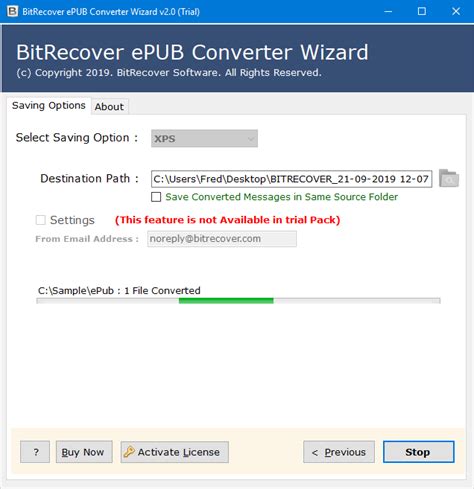Maximize the ePUB Converter Wizard window

point(422,11)
